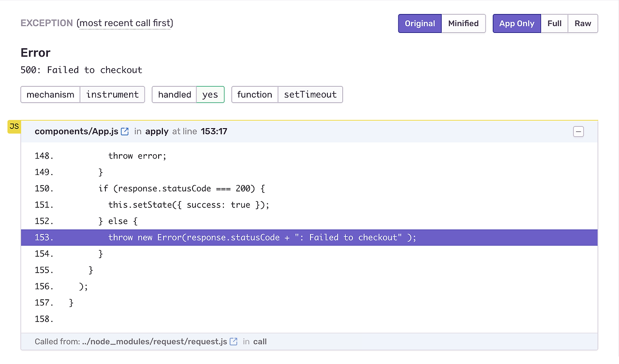Click code line 151 setState call

click(189, 205)
